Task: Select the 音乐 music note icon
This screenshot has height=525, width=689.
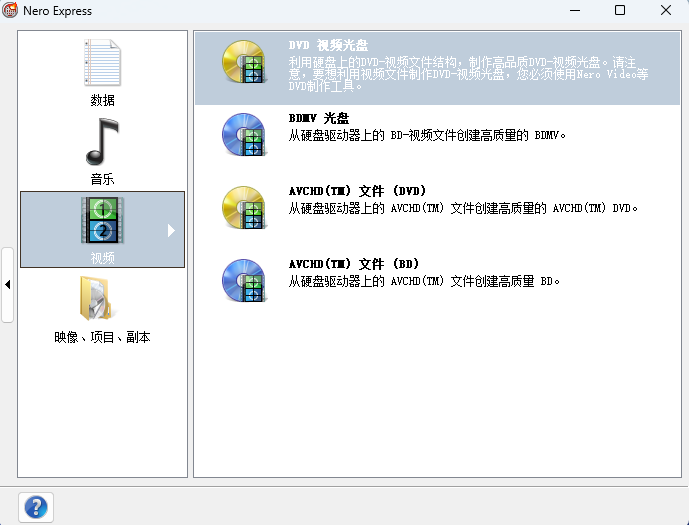Action: click(x=102, y=142)
